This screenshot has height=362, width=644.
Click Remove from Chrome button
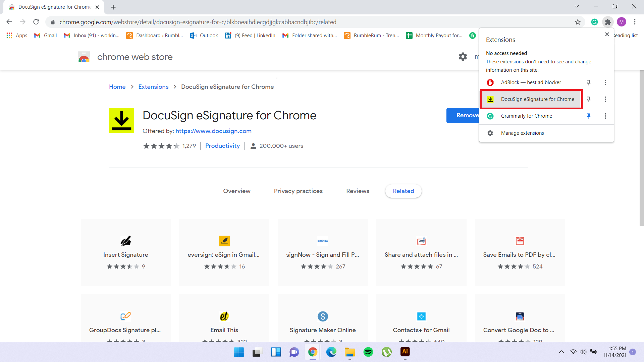(463, 115)
